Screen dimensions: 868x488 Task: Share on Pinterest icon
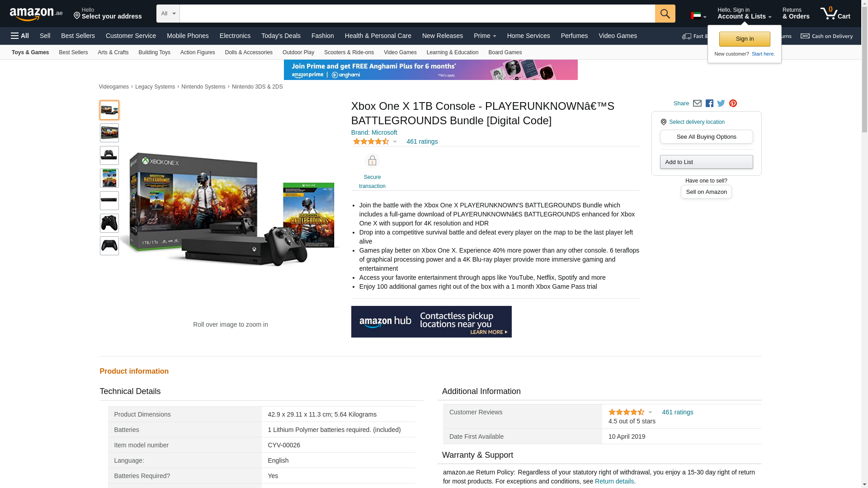pyautogui.click(x=733, y=103)
